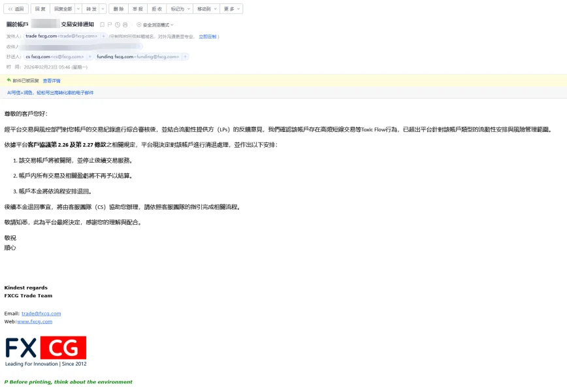Click the FXCG logo image
The height and width of the screenshot is (392, 567).
pyautogui.click(x=46, y=351)
